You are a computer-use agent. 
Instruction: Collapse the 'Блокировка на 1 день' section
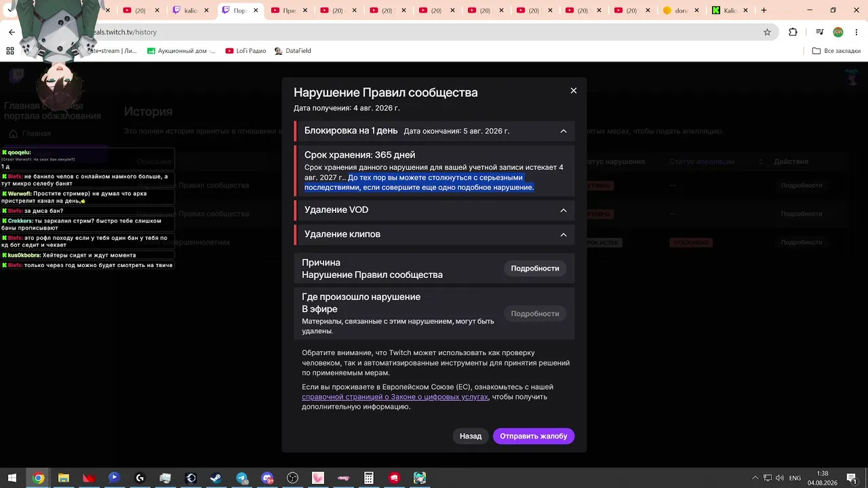564,131
